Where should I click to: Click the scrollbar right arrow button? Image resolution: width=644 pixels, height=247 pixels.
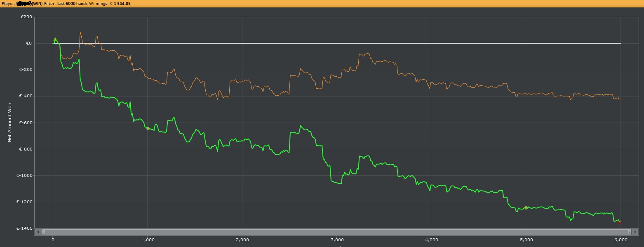pyautogui.click(x=635, y=232)
